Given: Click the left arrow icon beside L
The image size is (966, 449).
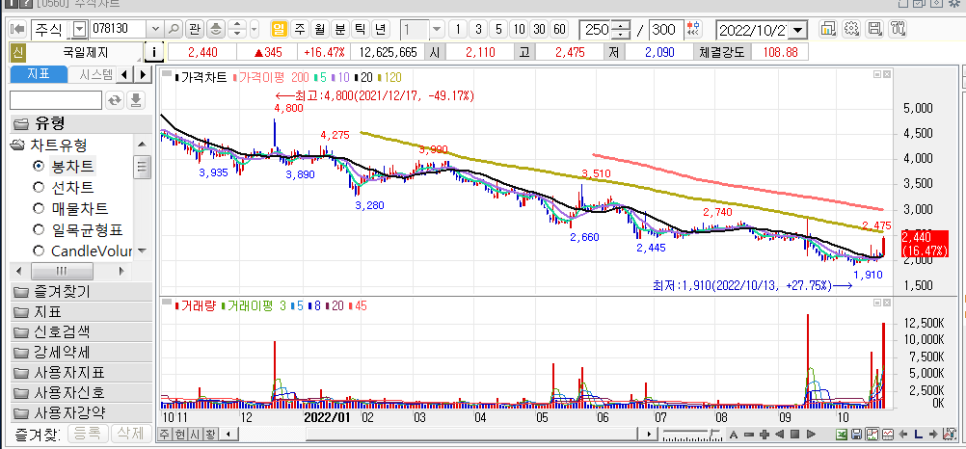Looking at the screenshot, I should (903, 434).
